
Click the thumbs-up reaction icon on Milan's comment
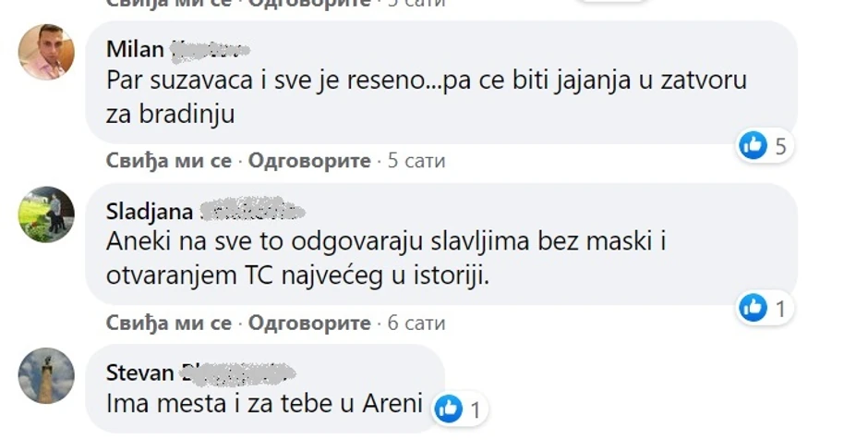point(753,144)
